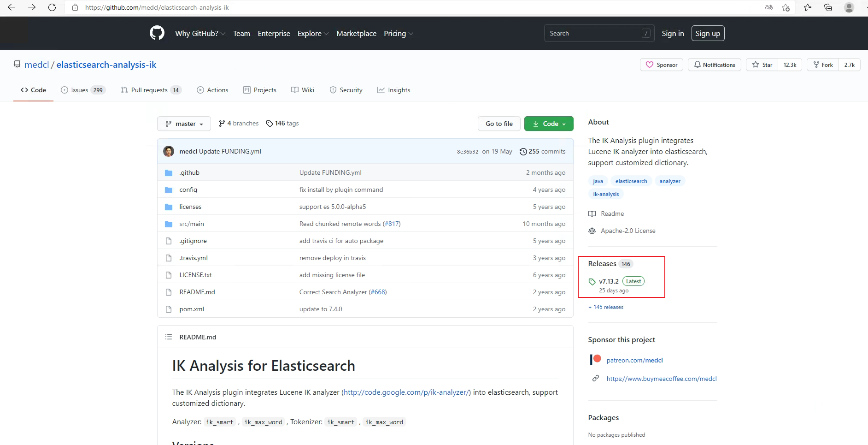Viewport: 868px width, 445px height.
Task: Click the src/main folder icon
Action: coord(169,224)
